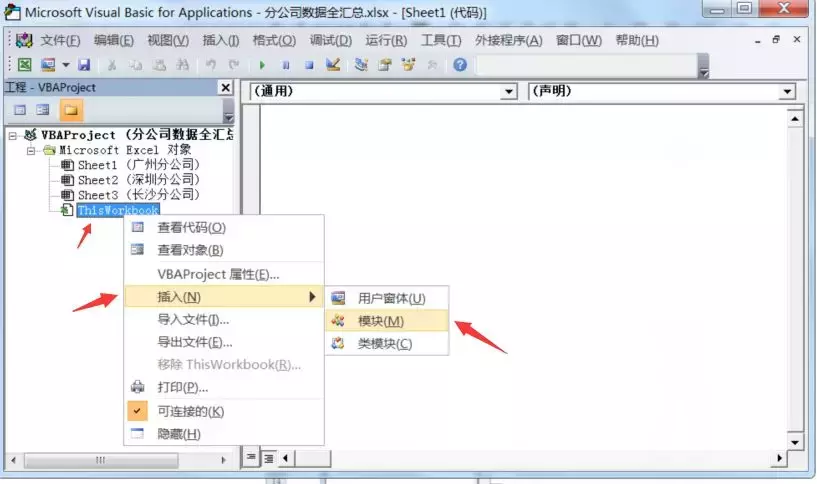Screen dimensions: 817x484
Task: Click the Paste icon in toolbar
Action: click(159, 65)
